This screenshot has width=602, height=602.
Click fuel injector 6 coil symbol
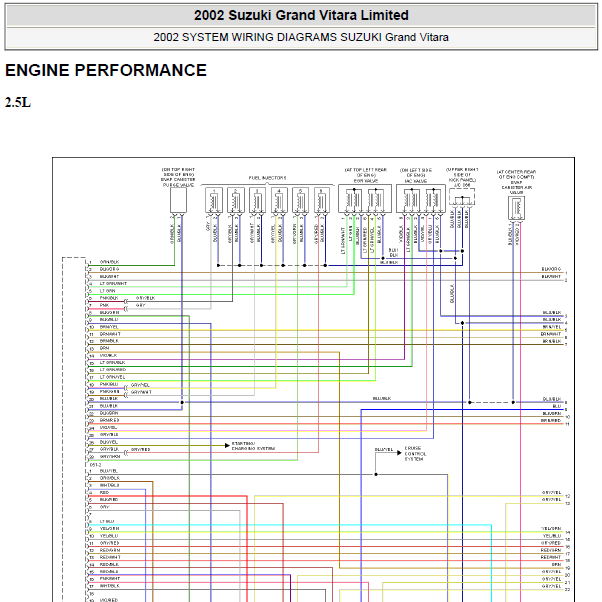pos(322,200)
